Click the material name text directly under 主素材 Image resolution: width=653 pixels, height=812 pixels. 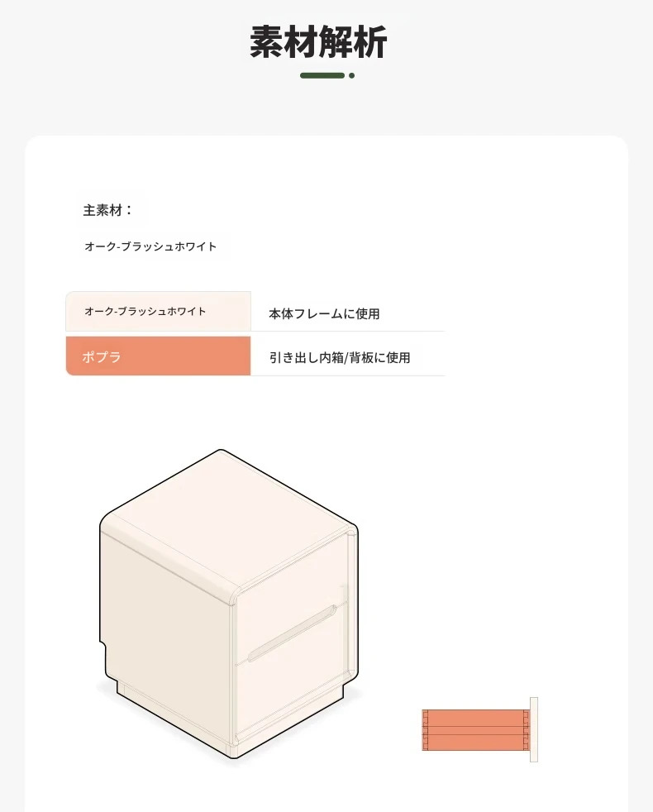point(150,246)
